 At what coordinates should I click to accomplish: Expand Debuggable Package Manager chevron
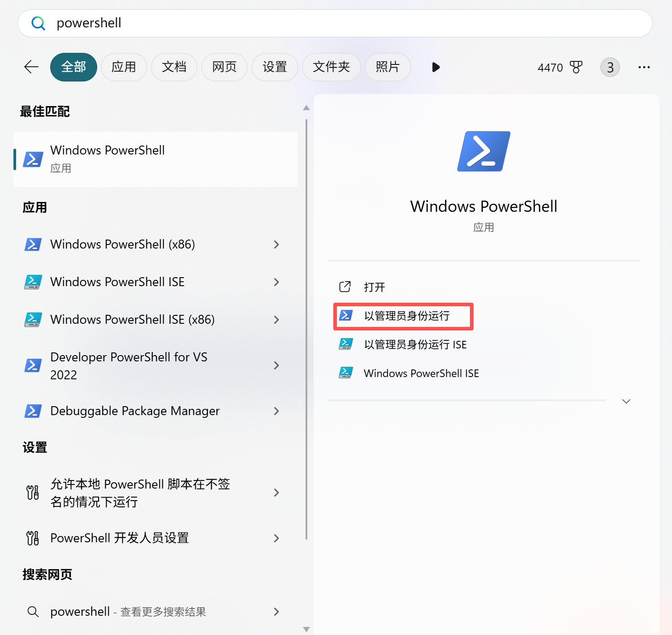click(276, 411)
